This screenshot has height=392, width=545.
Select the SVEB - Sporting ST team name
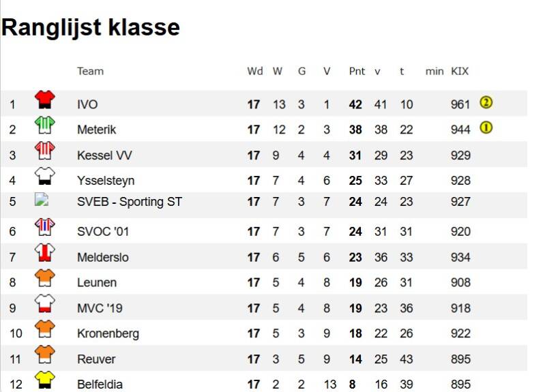(130, 201)
